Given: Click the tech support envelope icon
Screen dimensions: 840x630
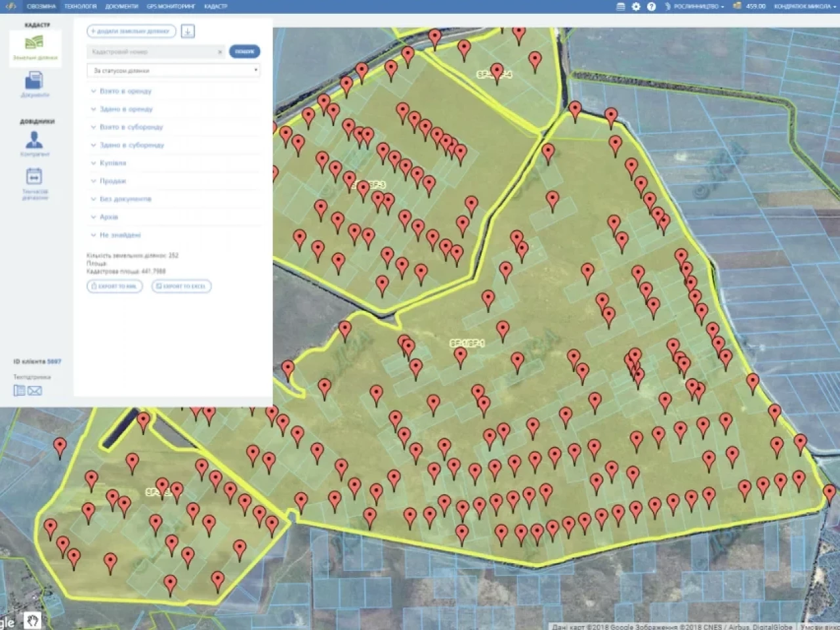Looking at the screenshot, I should click(35, 390).
